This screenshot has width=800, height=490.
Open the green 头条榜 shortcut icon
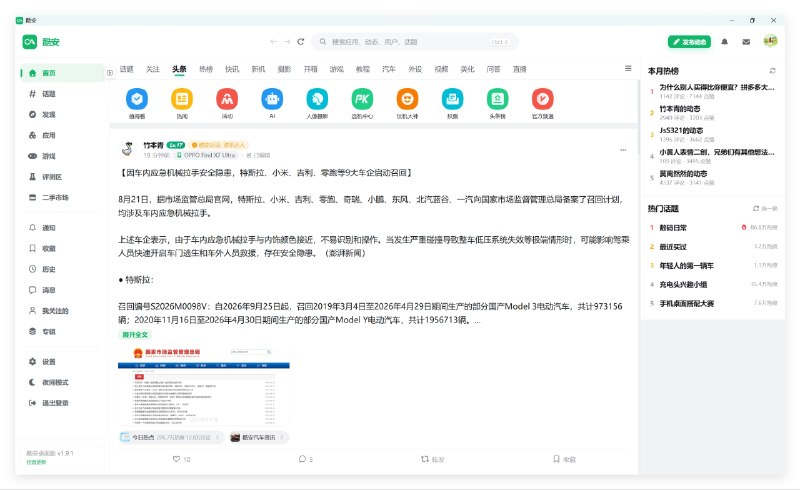[497, 99]
